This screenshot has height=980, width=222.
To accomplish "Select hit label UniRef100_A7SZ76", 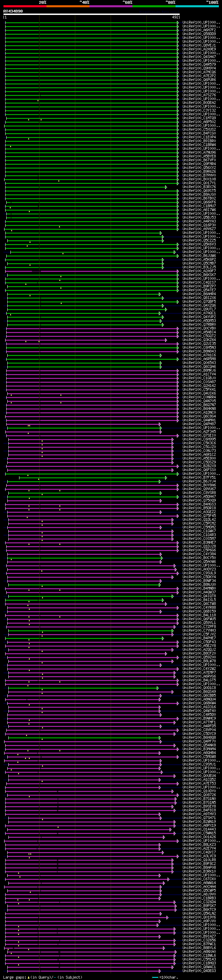I will click(x=199, y=95).
